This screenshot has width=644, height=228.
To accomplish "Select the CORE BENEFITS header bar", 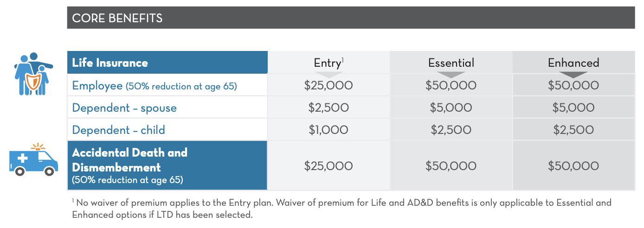I will 351,18.
